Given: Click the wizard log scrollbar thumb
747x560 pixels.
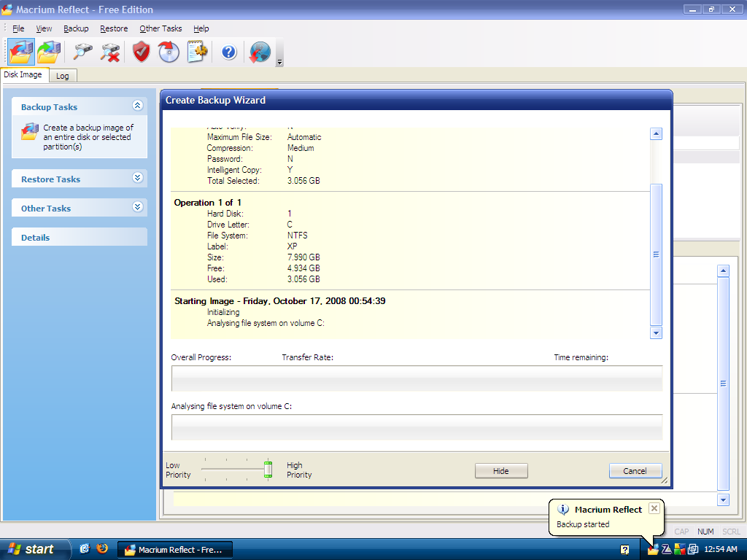Looking at the screenshot, I should pos(656,254).
